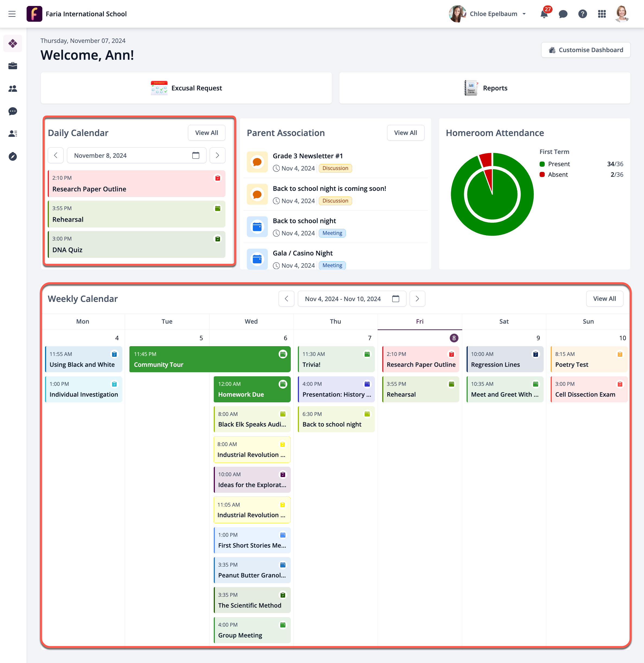Click the red Absent legend swatch

542,175
